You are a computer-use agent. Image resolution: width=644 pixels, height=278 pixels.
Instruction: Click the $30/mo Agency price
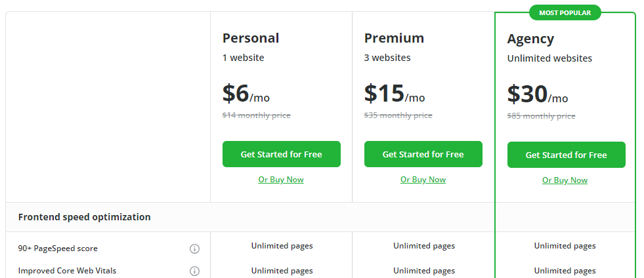537,94
